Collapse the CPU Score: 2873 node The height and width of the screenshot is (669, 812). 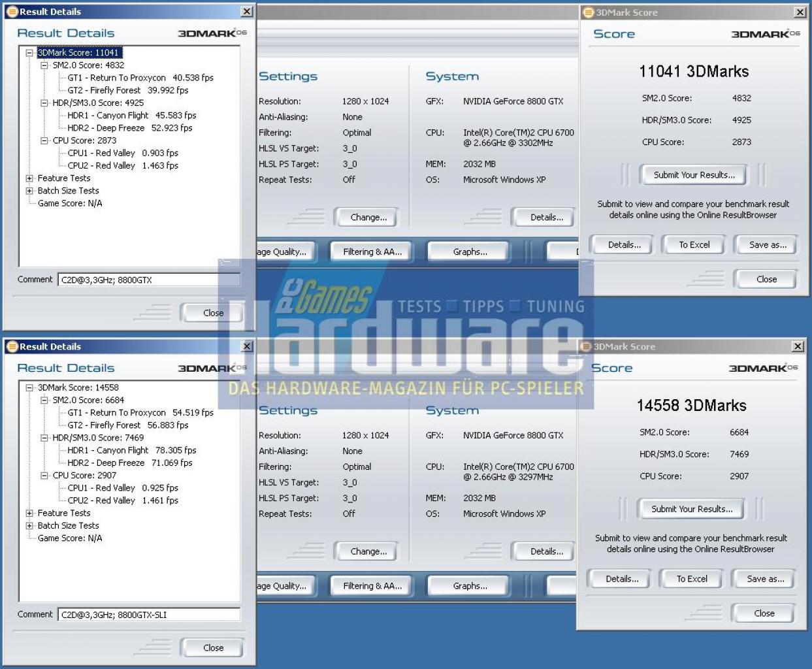44,140
